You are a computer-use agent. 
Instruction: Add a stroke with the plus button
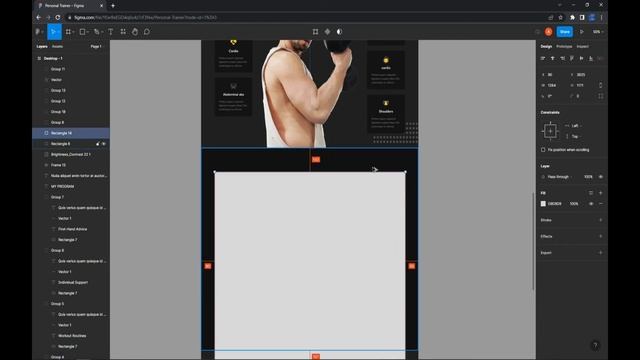point(600,220)
